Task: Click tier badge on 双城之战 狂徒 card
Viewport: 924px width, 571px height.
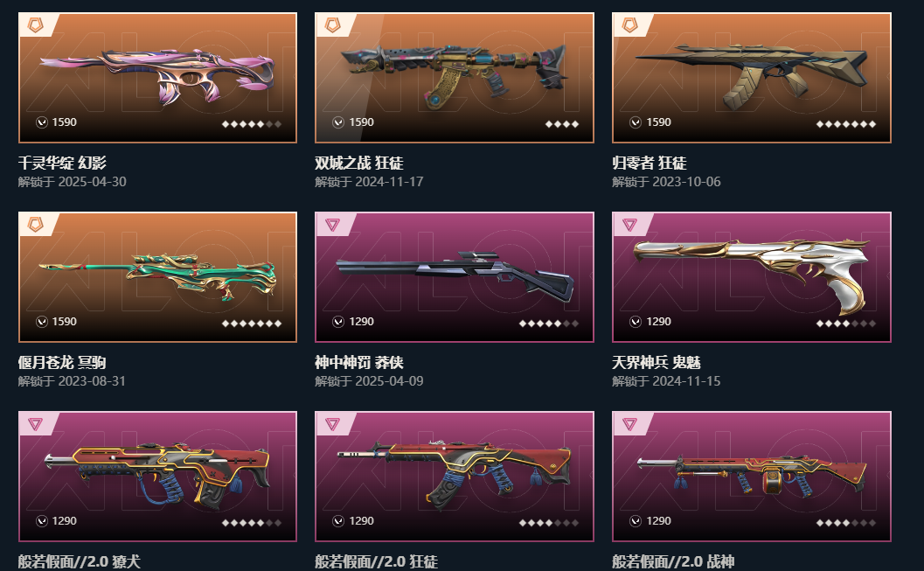Action: click(333, 25)
